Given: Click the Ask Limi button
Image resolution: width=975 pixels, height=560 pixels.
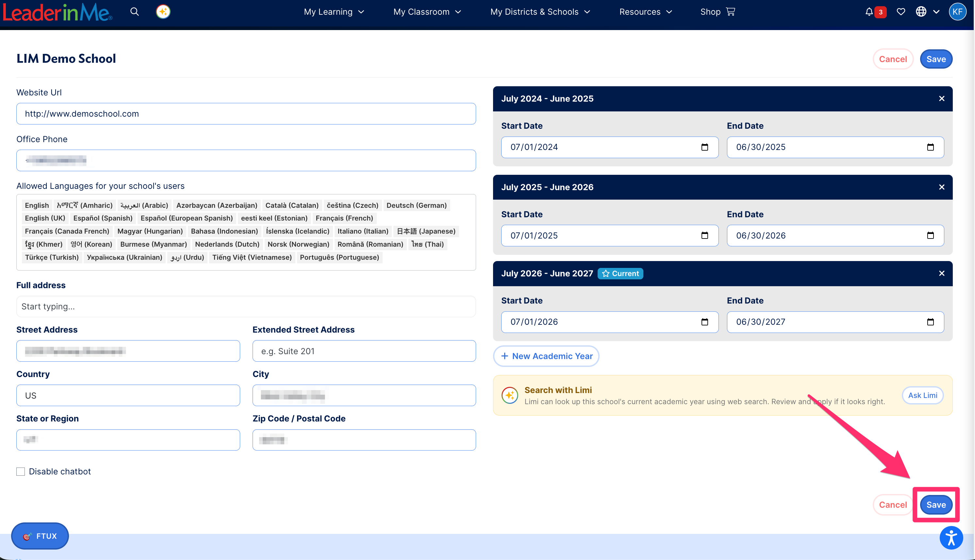Looking at the screenshot, I should point(922,395).
